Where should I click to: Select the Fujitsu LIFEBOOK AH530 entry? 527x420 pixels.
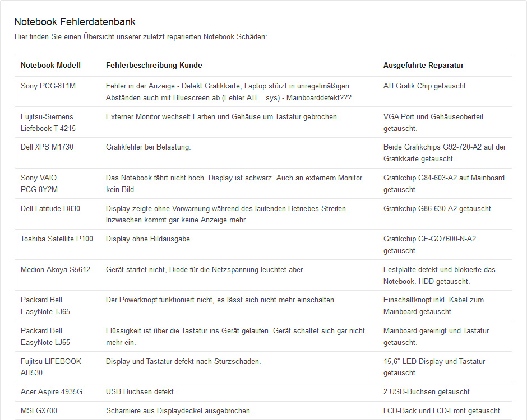tap(51, 367)
